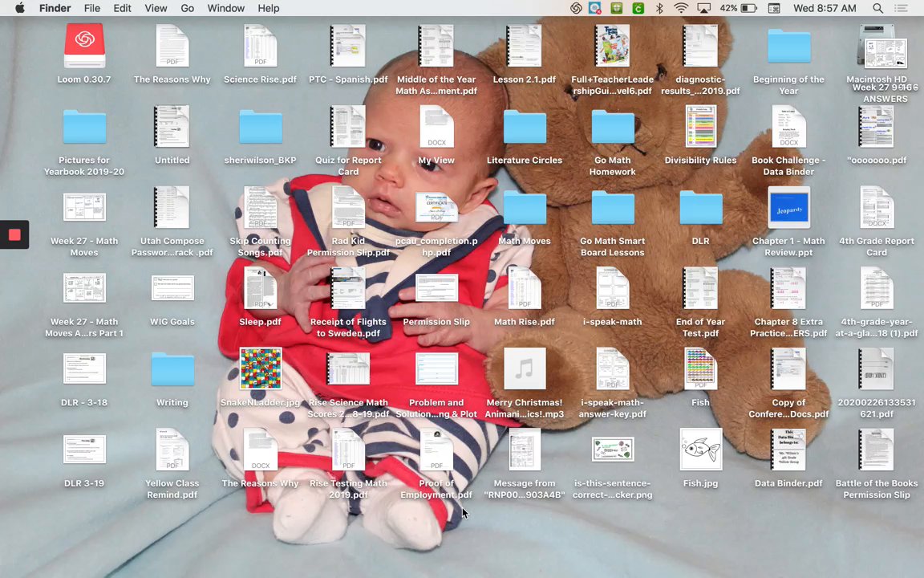Viewport: 924px width, 578px height.
Task: Select My View DOCX file
Action: pyautogui.click(x=436, y=127)
